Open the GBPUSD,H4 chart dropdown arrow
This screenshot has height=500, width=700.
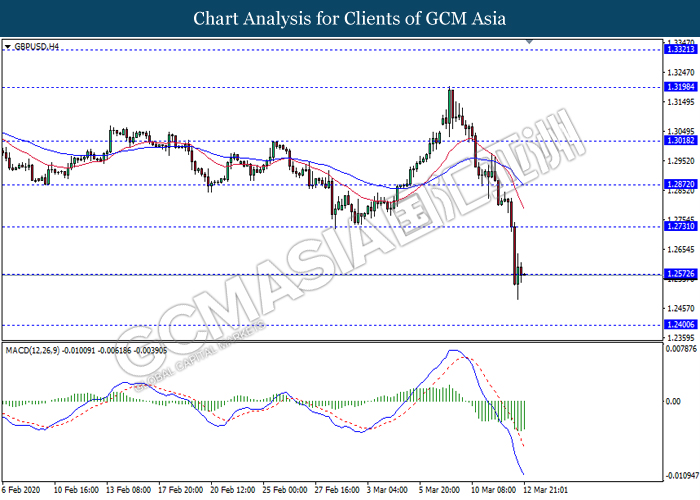pos(8,47)
